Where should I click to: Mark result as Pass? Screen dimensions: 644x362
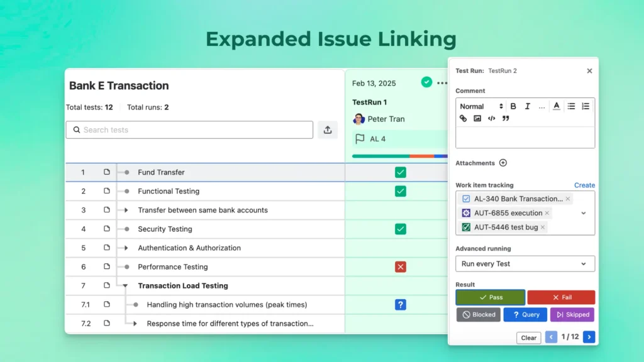[491, 297]
